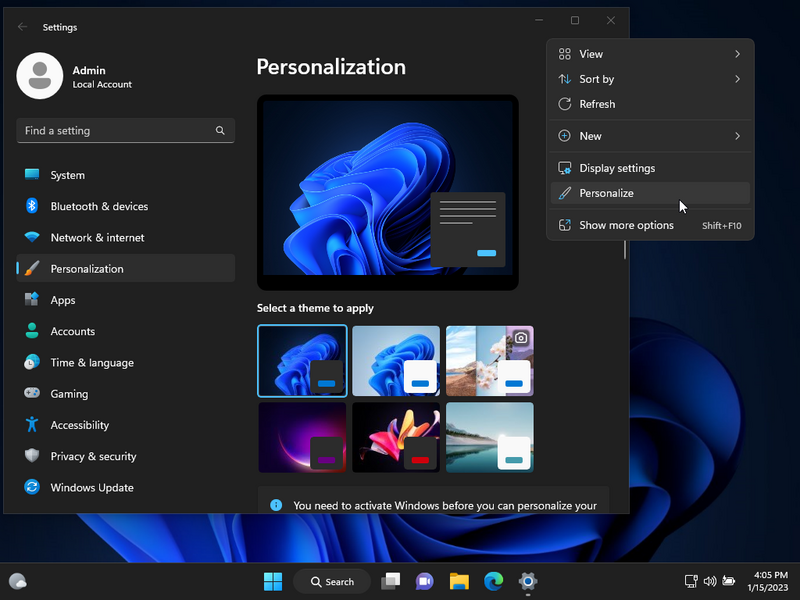The width and height of the screenshot is (800, 600).
Task: Expand the View submenu
Action: [x=650, y=54]
